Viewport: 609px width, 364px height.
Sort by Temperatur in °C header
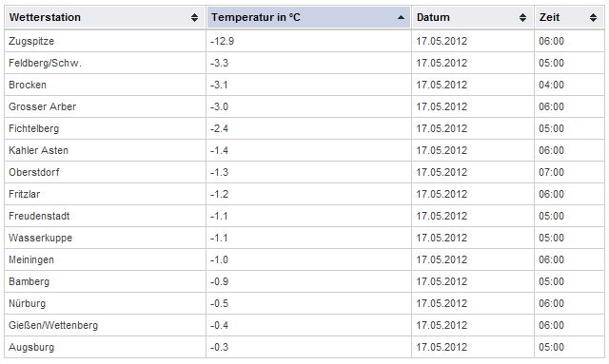coord(308,17)
